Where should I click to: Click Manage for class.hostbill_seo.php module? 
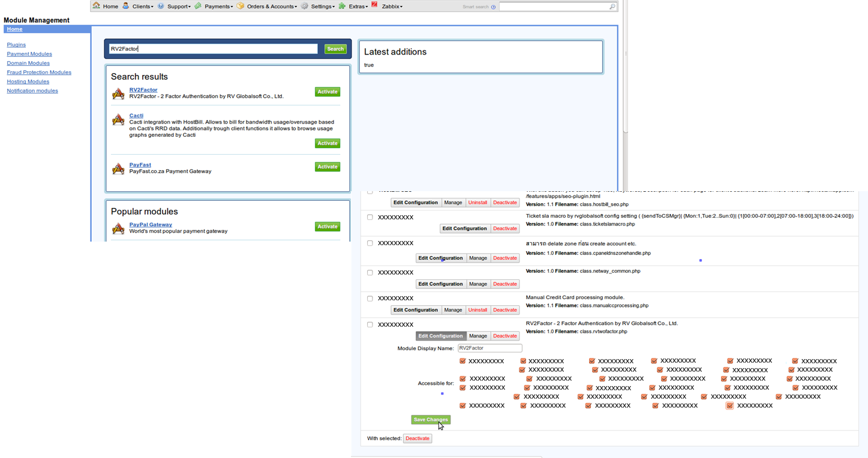(453, 203)
